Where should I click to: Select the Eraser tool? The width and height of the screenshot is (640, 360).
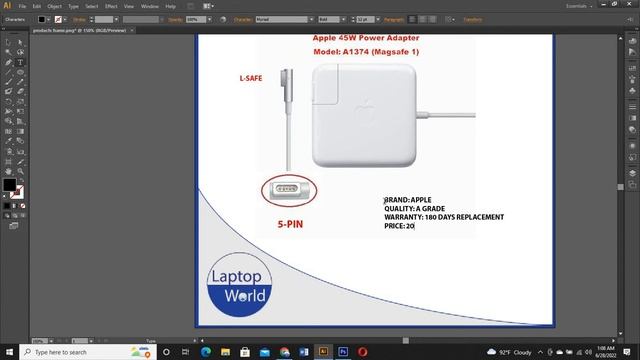(x=20, y=91)
